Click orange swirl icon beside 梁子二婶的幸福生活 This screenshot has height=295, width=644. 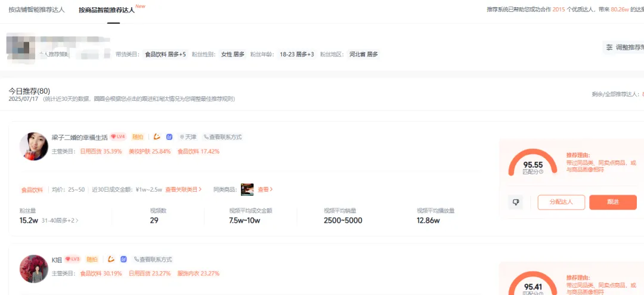(157, 137)
